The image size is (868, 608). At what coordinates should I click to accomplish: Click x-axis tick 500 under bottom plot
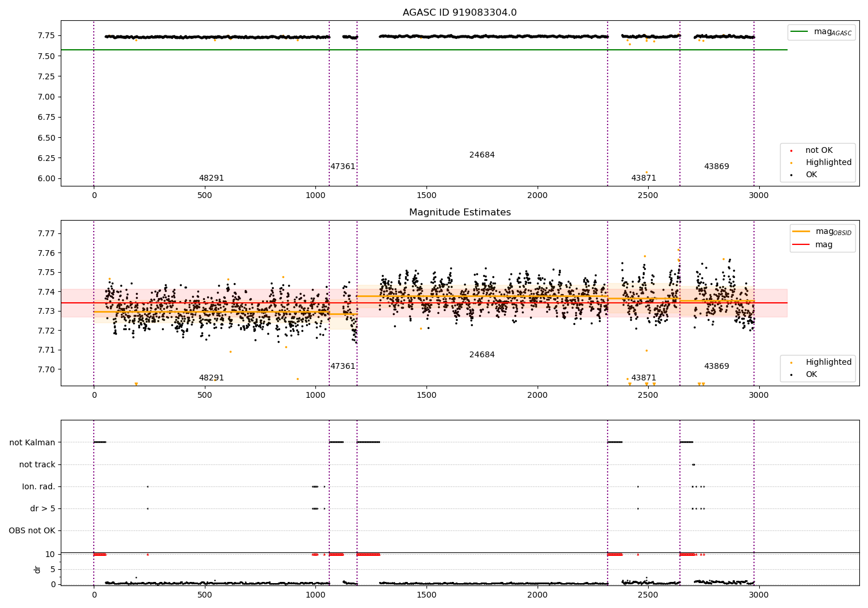click(205, 594)
